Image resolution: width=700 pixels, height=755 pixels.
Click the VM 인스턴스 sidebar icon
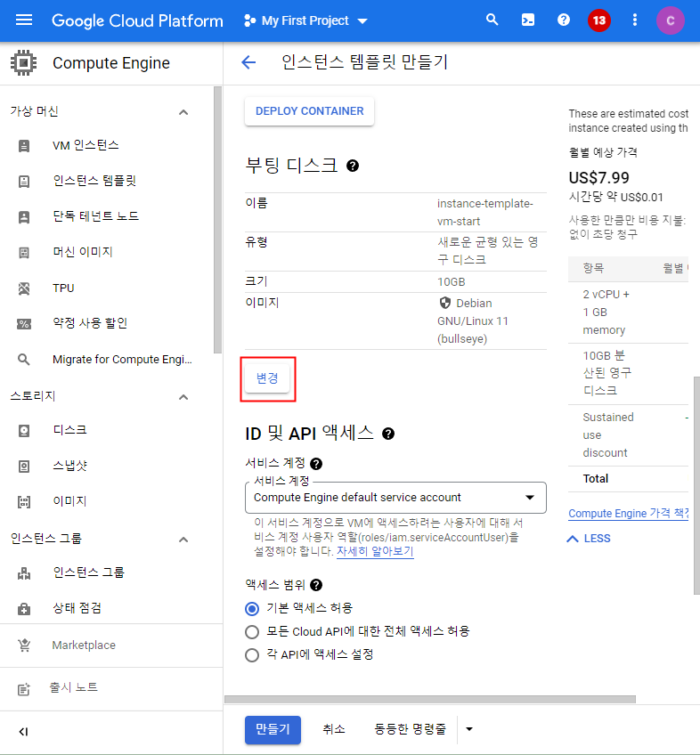pos(24,146)
